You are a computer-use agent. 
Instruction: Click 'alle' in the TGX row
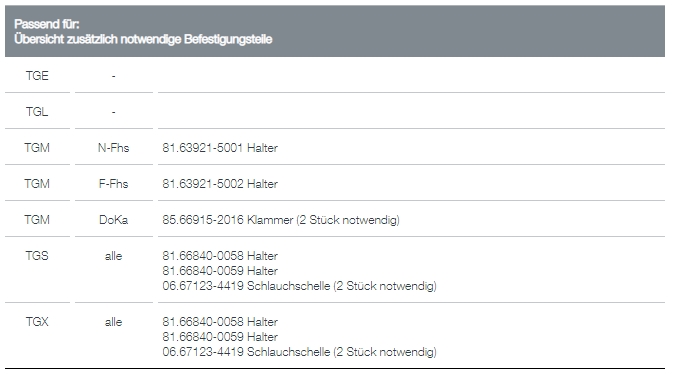[113, 322]
